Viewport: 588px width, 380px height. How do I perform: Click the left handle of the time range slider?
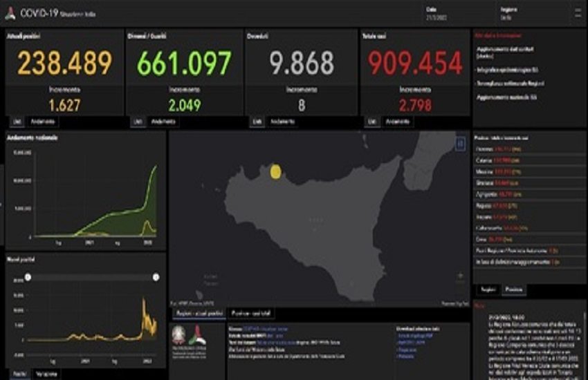coord(28,277)
